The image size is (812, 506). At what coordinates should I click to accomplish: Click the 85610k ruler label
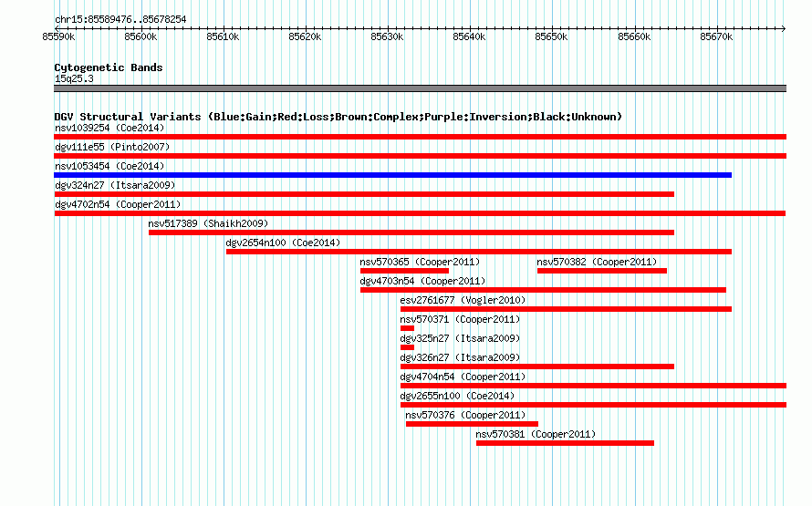[223, 36]
